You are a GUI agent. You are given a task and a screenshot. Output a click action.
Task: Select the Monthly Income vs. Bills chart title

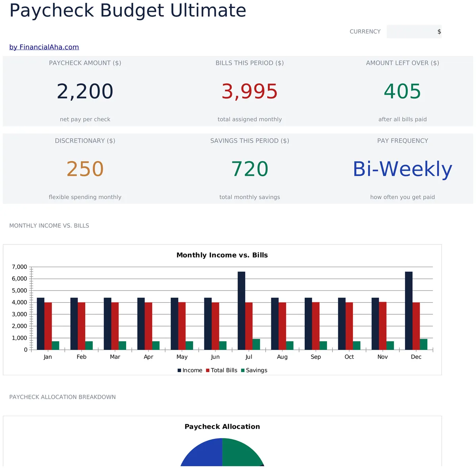[x=222, y=255]
